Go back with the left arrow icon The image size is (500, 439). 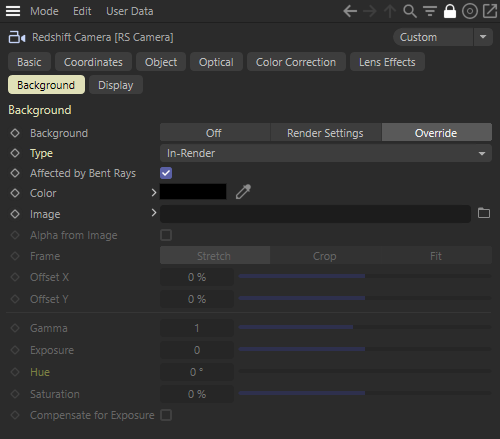pos(350,11)
